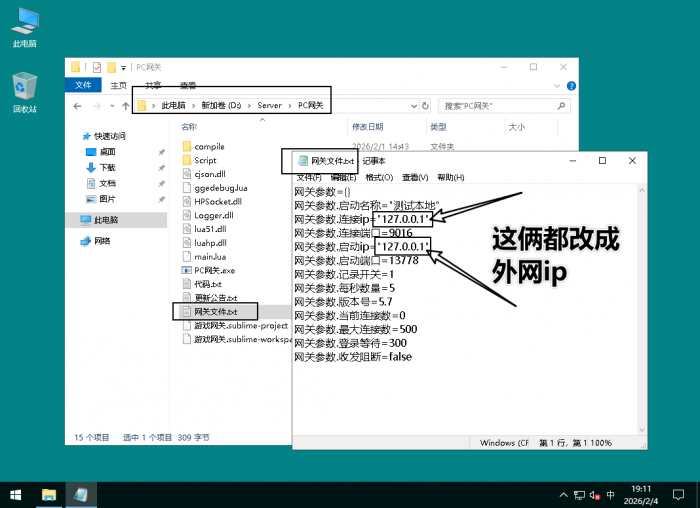
Task: Open Notepad 帮助(H) menu
Action: pyautogui.click(x=450, y=177)
